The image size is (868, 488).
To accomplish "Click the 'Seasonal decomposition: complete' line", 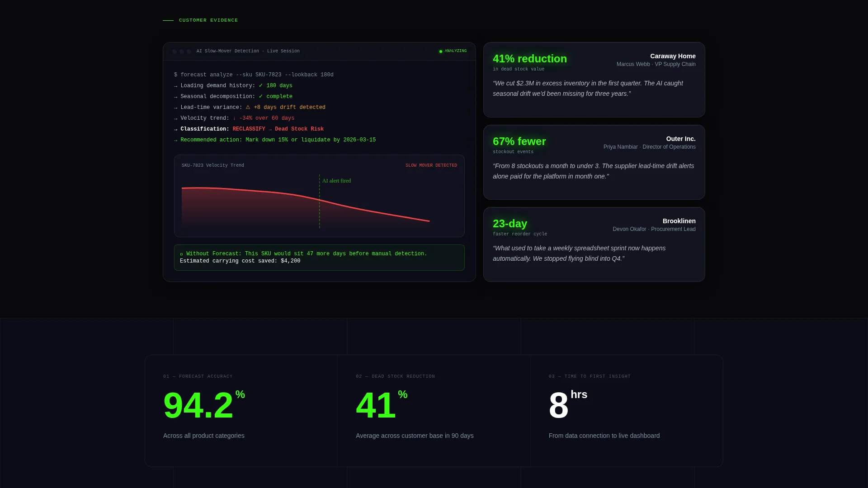I will [233, 97].
